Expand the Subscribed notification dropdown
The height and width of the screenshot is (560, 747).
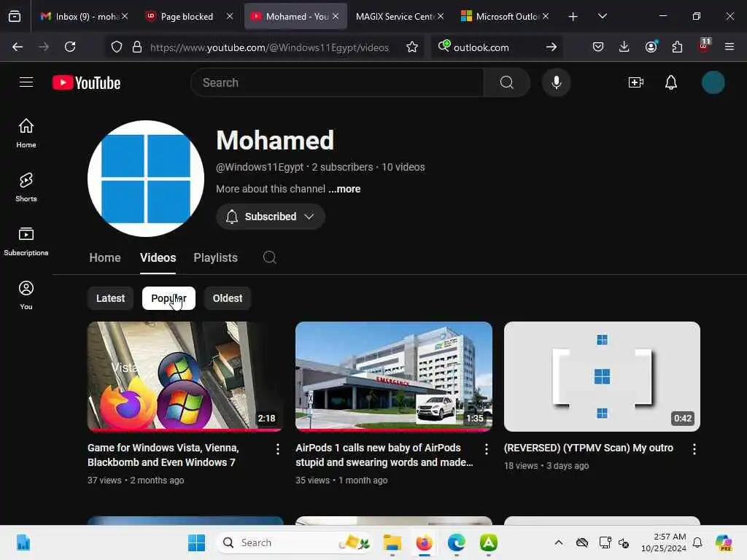click(x=271, y=217)
